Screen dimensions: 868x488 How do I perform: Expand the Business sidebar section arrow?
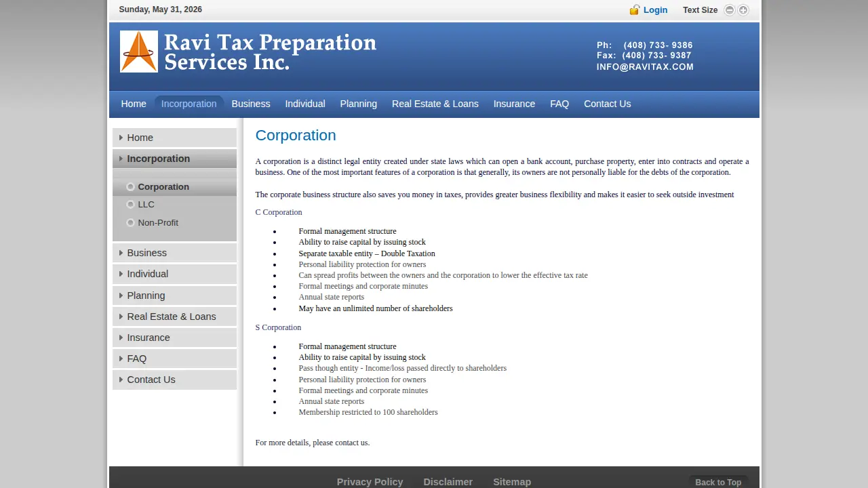121,253
